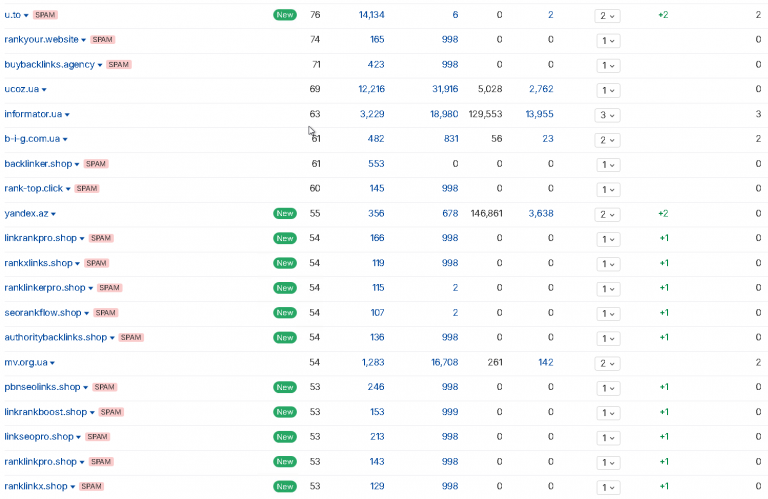The image size is (768, 499).
Task: Click New badge in ranklinkpro.shop row
Action: click(285, 462)
